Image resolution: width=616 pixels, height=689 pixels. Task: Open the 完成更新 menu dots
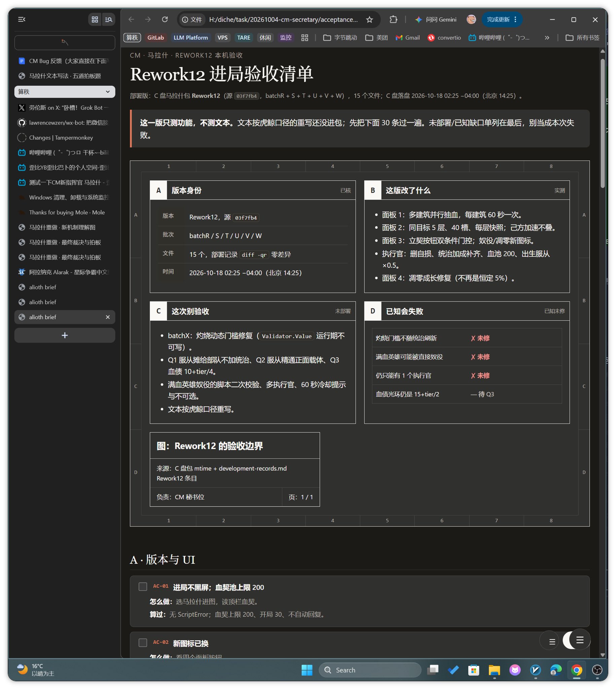tap(515, 20)
